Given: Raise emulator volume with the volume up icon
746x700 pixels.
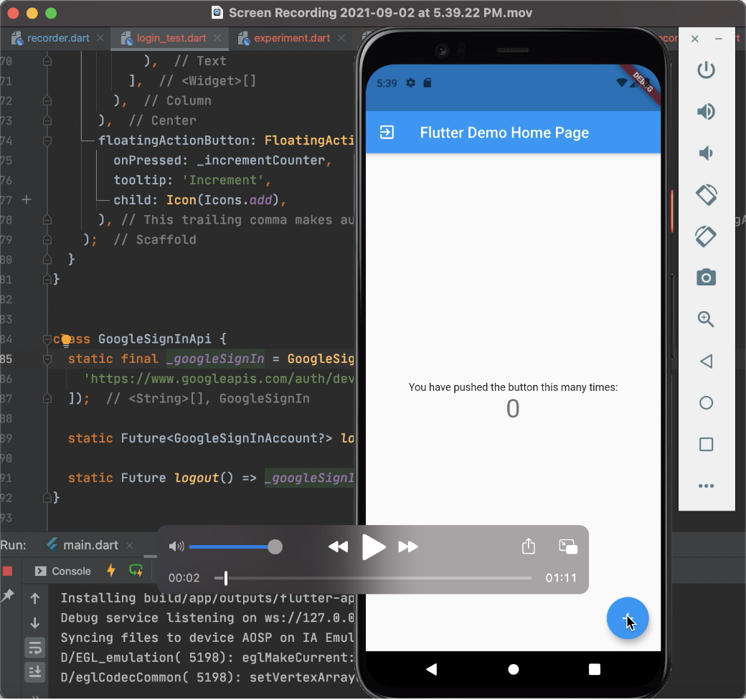Looking at the screenshot, I should click(706, 112).
